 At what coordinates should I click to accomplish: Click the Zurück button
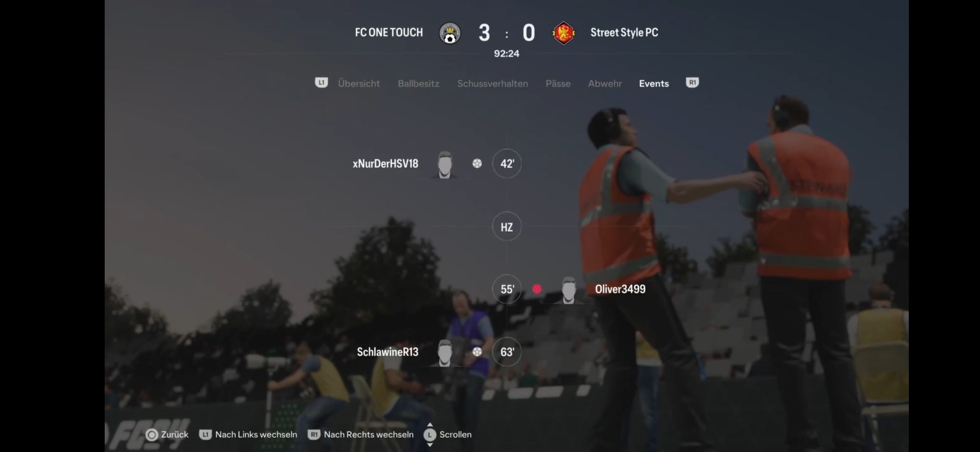pos(167,434)
